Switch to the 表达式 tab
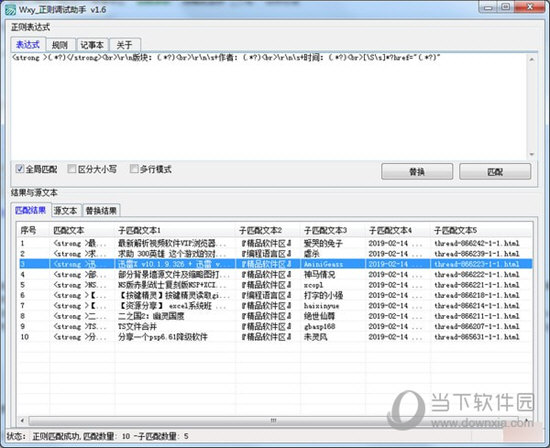 pos(28,45)
